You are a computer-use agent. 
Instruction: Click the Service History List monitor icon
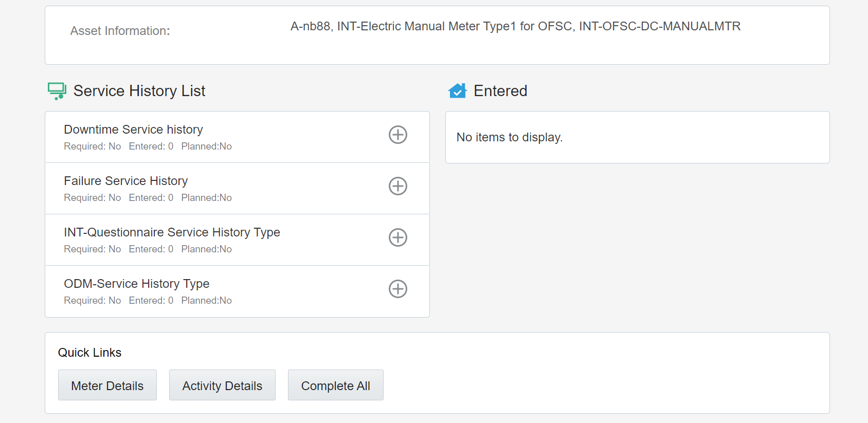(x=57, y=91)
